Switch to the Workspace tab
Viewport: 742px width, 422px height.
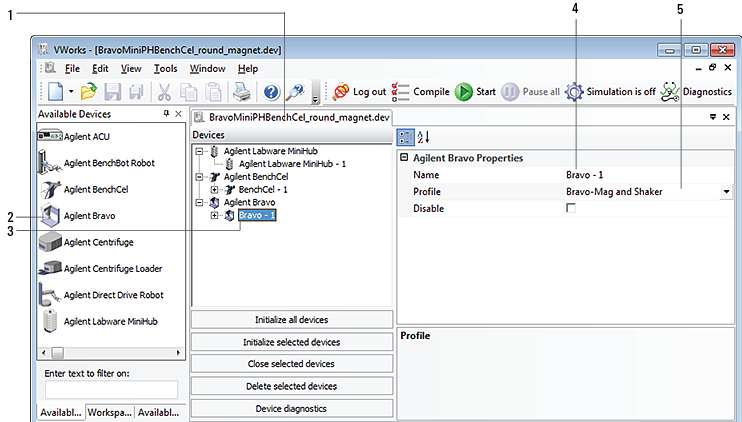pyautogui.click(x=109, y=412)
